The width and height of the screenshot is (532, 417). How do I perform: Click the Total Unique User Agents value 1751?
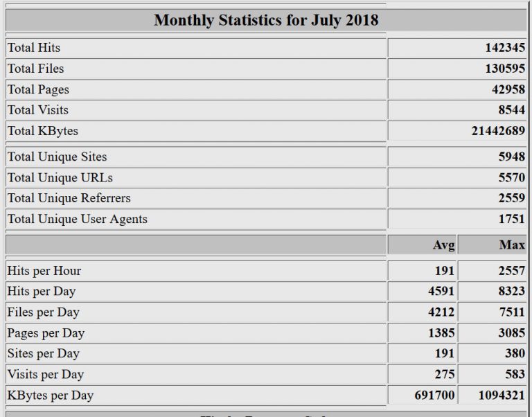click(511, 219)
